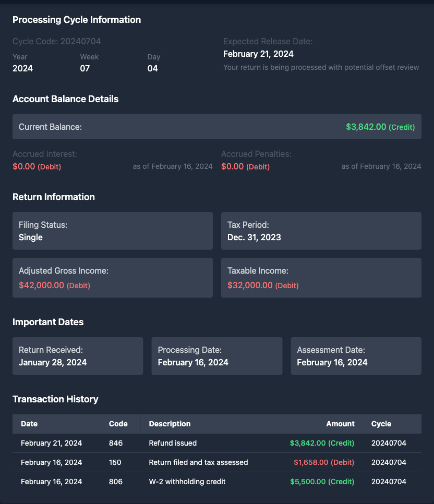The height and width of the screenshot is (504, 434).
Task: Select the W-2 withholding credit row
Action: coord(216,482)
